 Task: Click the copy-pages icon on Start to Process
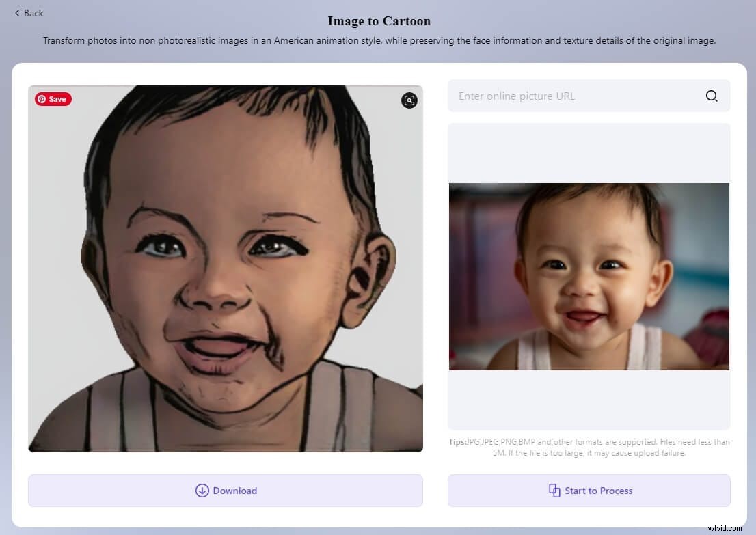pos(556,491)
